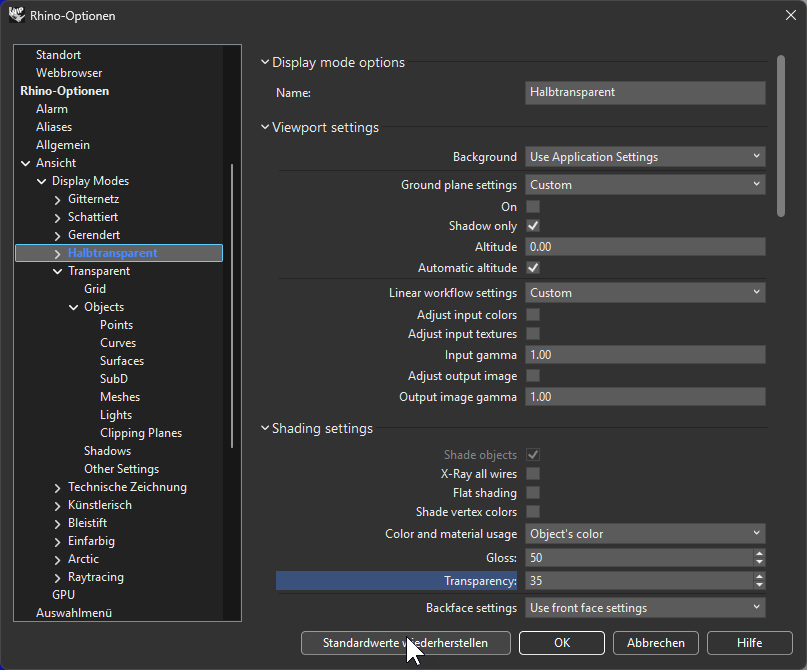Viewport: 807px width, 670px height.
Task: Expand the Bleistift display mode
Action: (x=58, y=524)
